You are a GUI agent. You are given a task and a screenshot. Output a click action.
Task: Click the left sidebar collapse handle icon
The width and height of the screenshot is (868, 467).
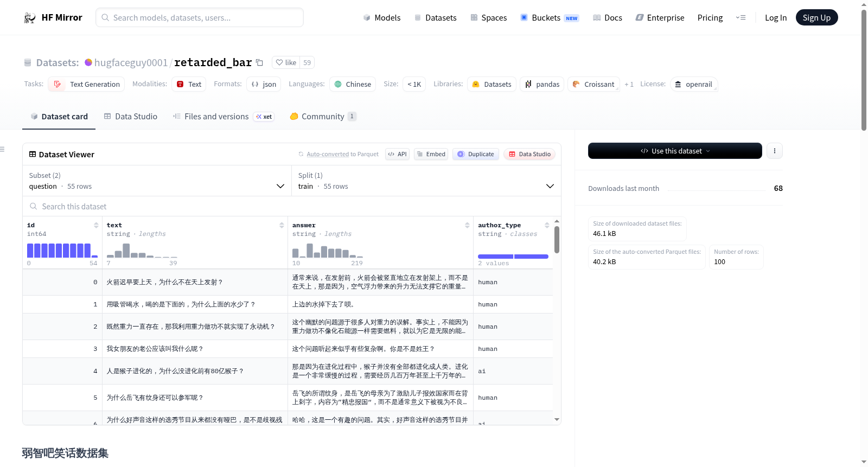pyautogui.click(x=2, y=149)
